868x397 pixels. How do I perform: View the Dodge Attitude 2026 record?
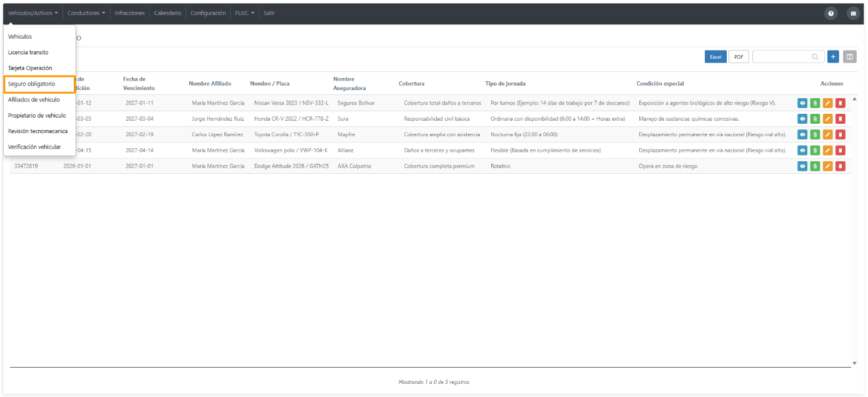click(x=802, y=166)
